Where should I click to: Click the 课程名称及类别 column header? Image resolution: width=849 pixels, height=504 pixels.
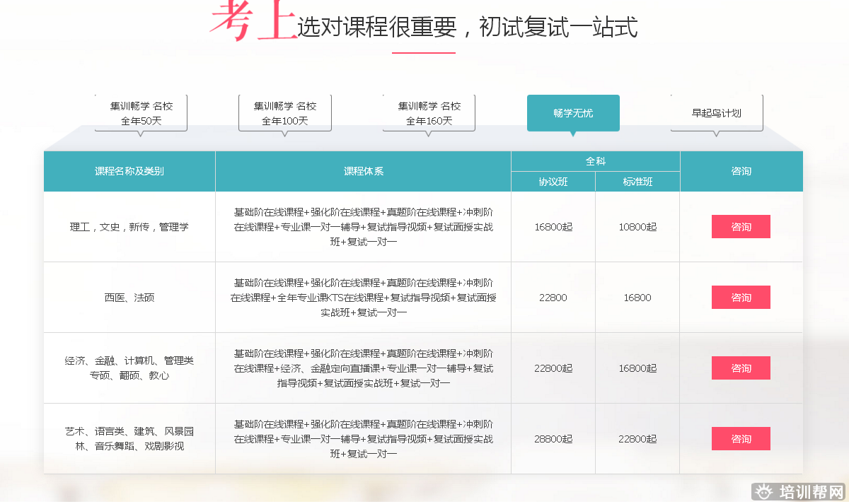pyautogui.click(x=129, y=171)
